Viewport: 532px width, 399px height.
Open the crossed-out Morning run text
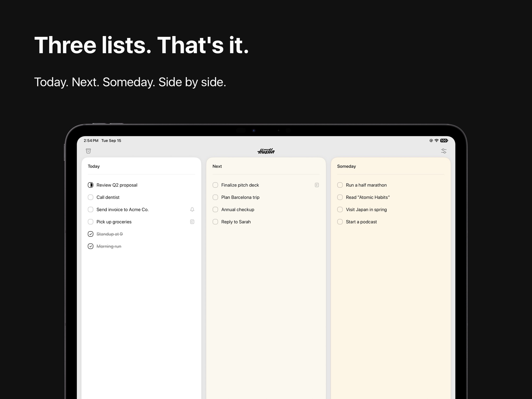tap(109, 246)
